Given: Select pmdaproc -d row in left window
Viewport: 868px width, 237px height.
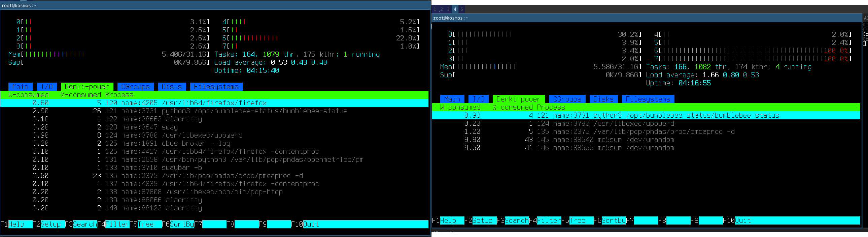Looking at the screenshot, I should 214,176.
